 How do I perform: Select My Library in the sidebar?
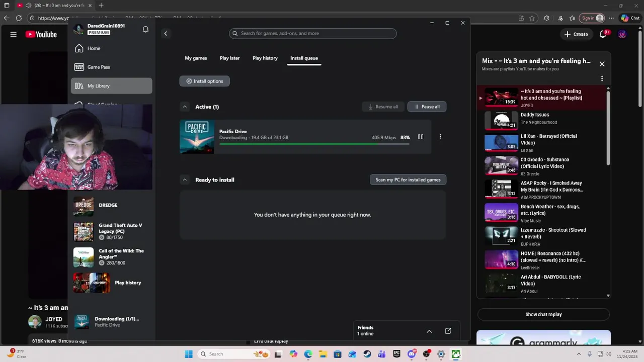pyautogui.click(x=111, y=85)
